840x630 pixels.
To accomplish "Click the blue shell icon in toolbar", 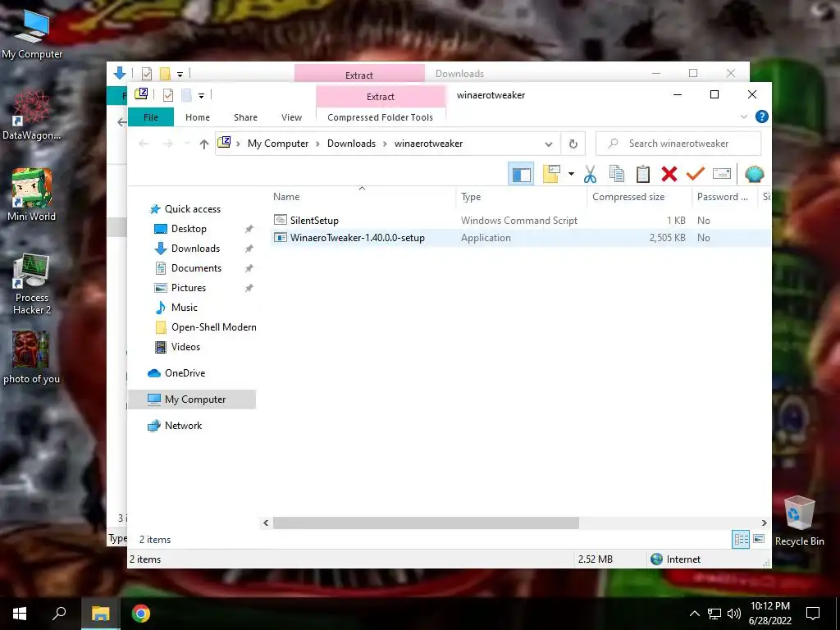I will click(x=755, y=174).
